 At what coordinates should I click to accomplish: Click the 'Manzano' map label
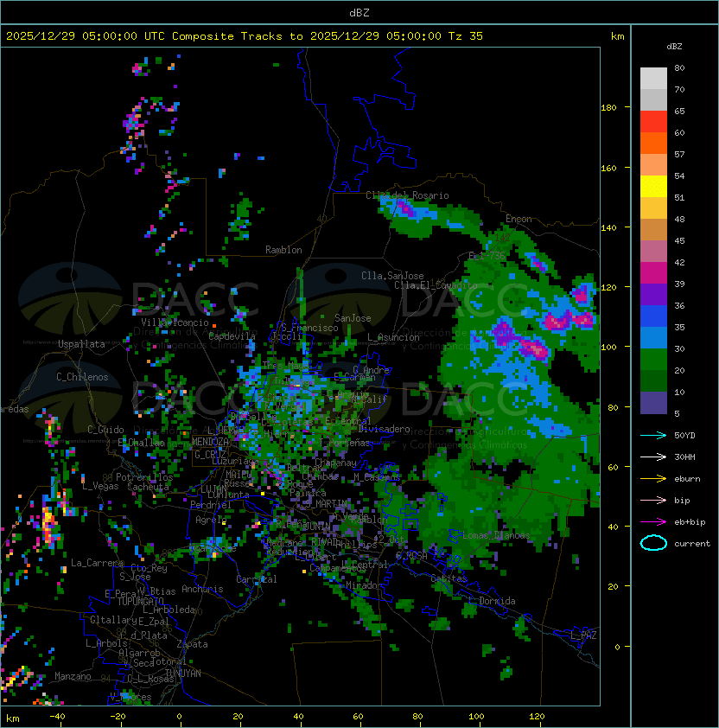[x=73, y=676]
